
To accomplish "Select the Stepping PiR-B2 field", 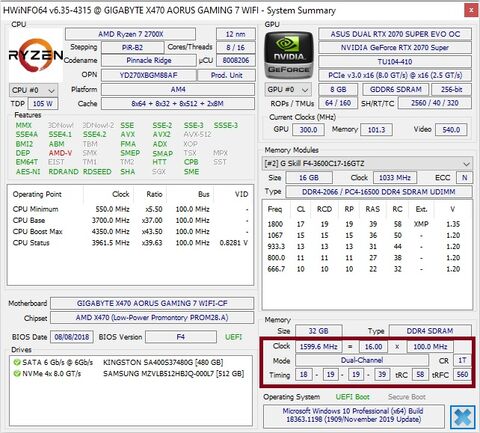I will [x=132, y=47].
